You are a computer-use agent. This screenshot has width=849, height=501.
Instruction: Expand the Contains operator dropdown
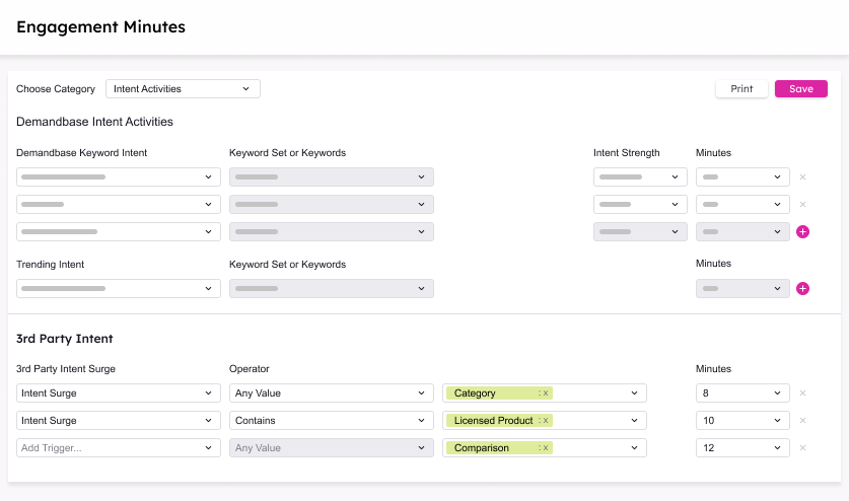331,421
